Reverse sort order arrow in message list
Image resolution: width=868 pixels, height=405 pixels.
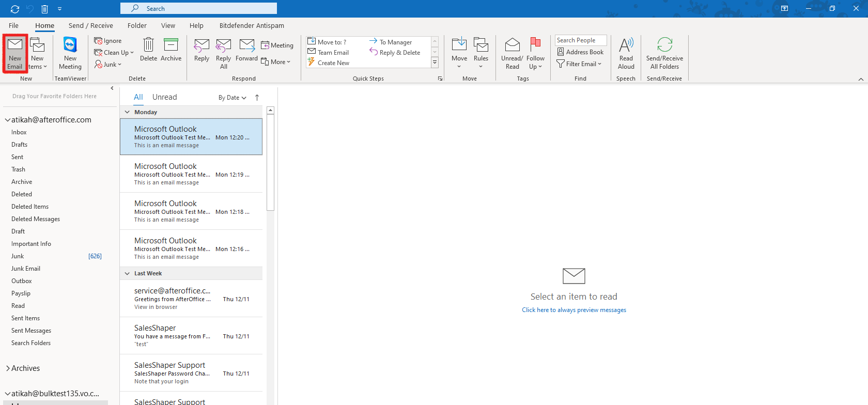257,98
